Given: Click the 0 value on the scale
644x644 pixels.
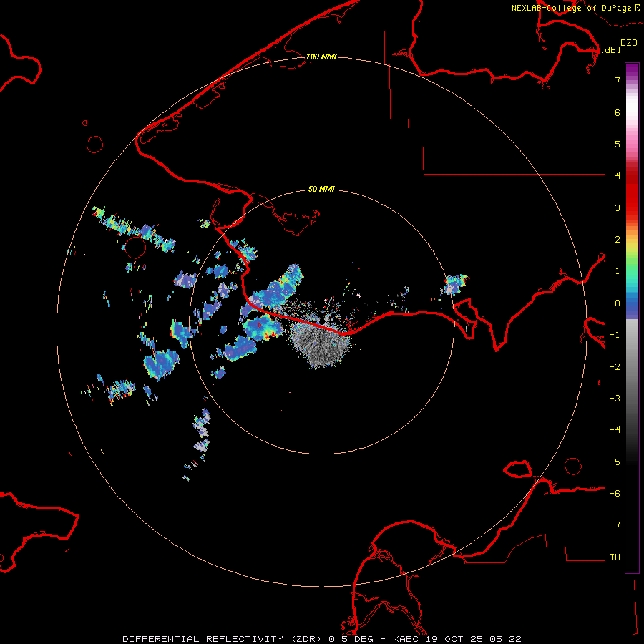Looking at the screenshot, I should pyautogui.click(x=618, y=303).
